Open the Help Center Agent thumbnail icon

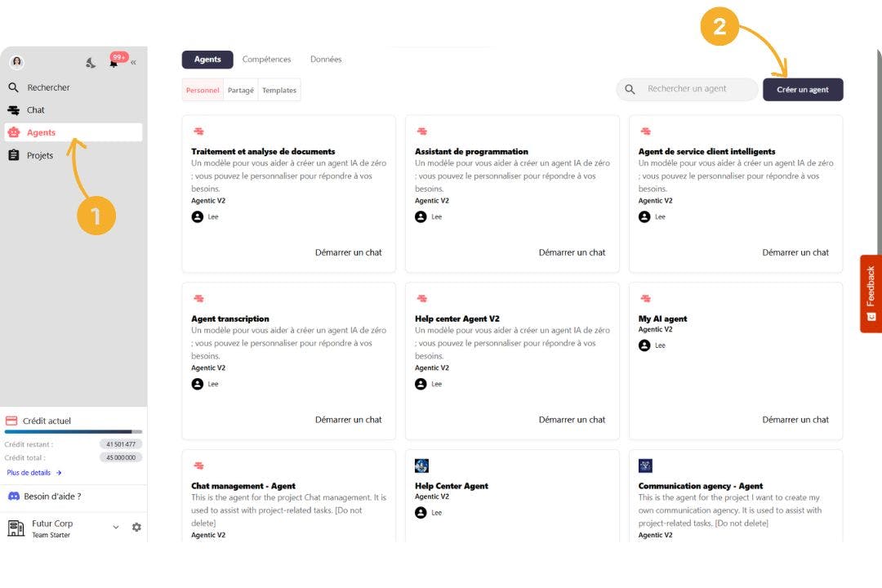tap(421, 466)
